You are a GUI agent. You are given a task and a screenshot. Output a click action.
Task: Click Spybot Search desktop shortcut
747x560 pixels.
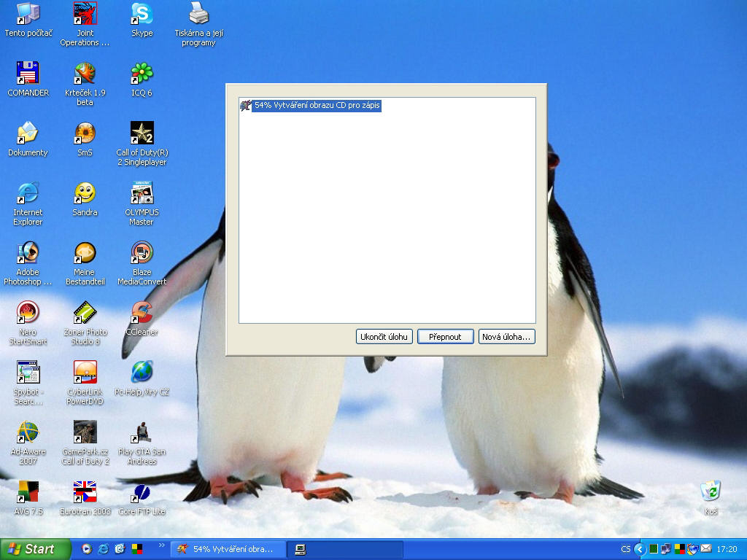[28, 373]
